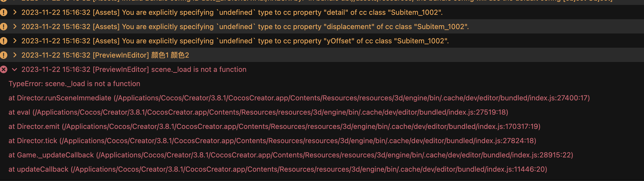Select the "scene._load is not a function" error header

(134, 69)
